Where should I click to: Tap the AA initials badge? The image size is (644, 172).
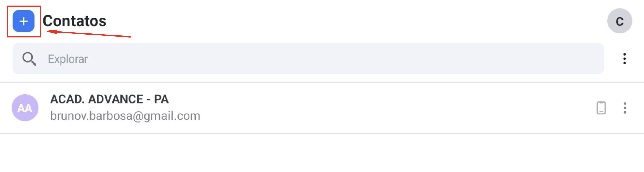(25, 108)
